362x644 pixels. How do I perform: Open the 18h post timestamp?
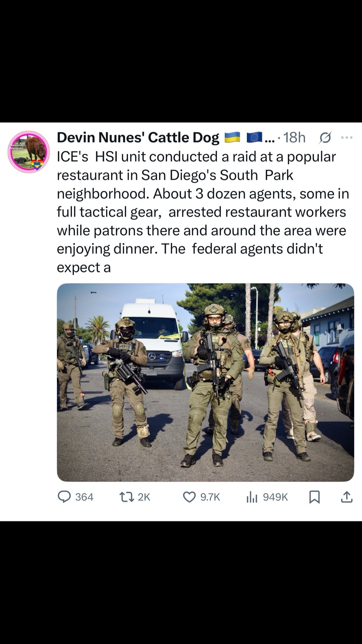tap(294, 137)
